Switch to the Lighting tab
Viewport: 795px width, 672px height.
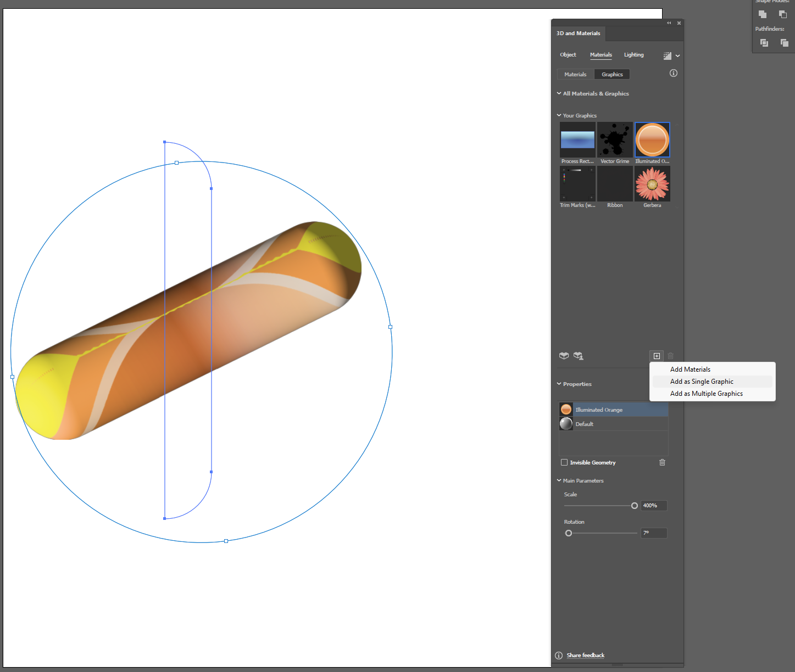633,54
